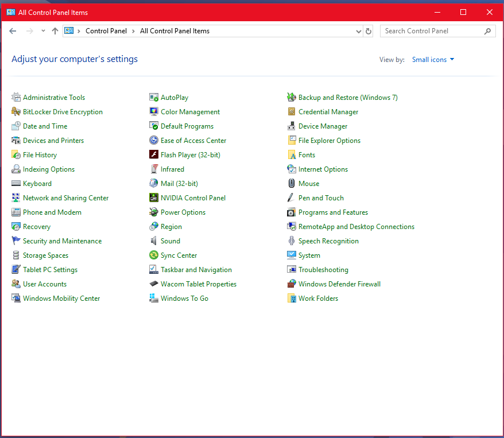
Task: Click the Credential Manager safe icon
Action: pos(291,111)
